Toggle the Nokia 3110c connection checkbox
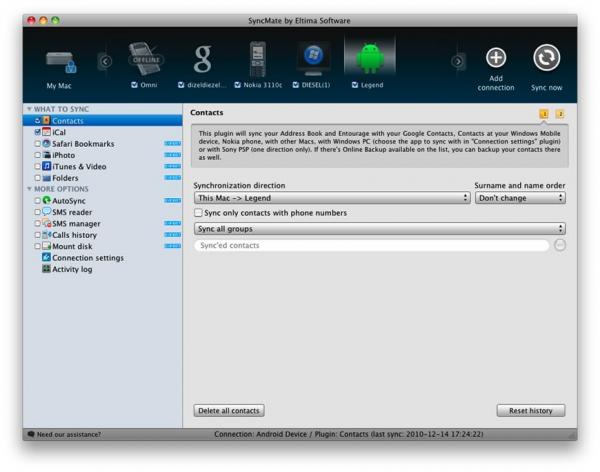 (238, 85)
